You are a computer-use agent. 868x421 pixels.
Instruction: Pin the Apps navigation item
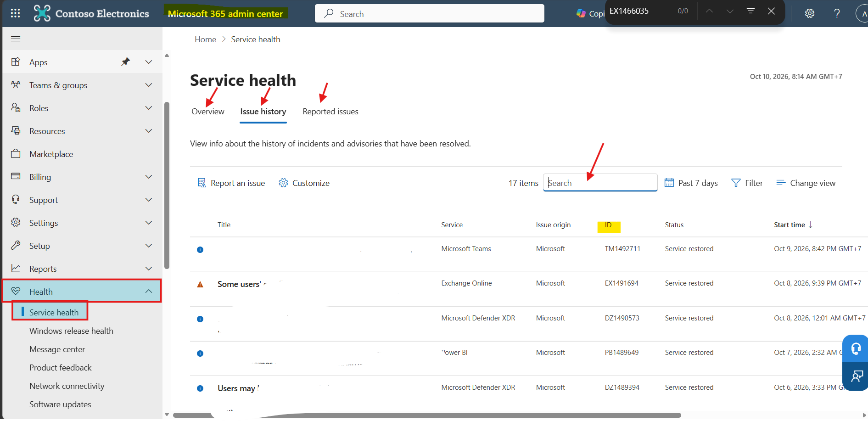[x=125, y=62]
